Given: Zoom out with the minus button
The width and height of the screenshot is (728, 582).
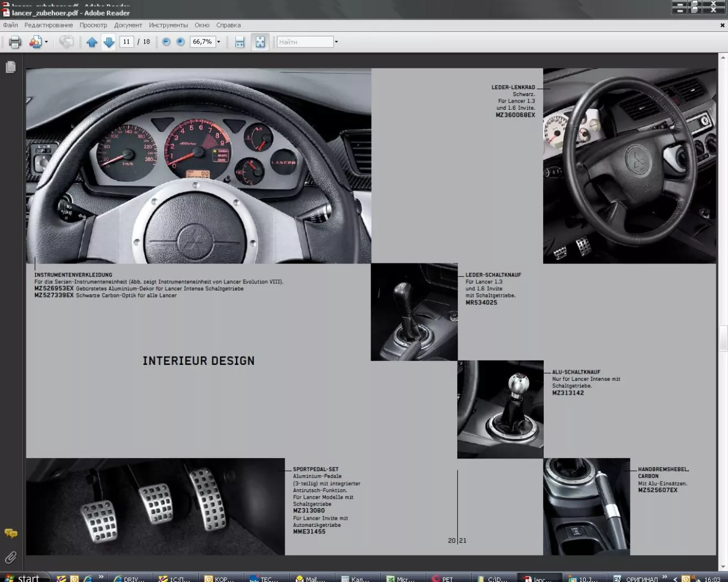Looking at the screenshot, I should click(x=166, y=42).
